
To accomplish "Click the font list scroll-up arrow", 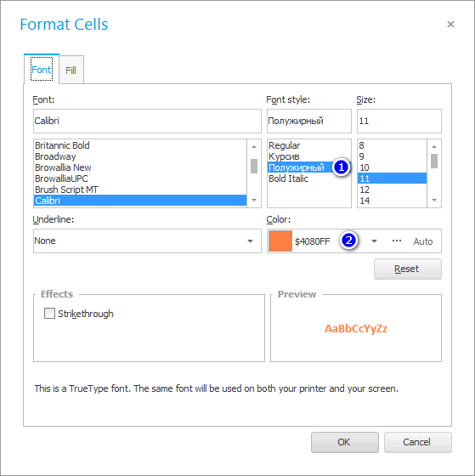I will (x=254, y=146).
